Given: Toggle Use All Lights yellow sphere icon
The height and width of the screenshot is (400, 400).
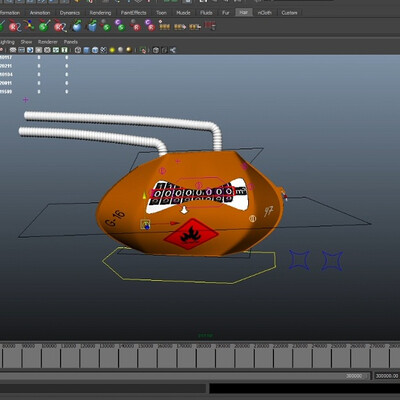Looking at the screenshot, I should [112, 50].
